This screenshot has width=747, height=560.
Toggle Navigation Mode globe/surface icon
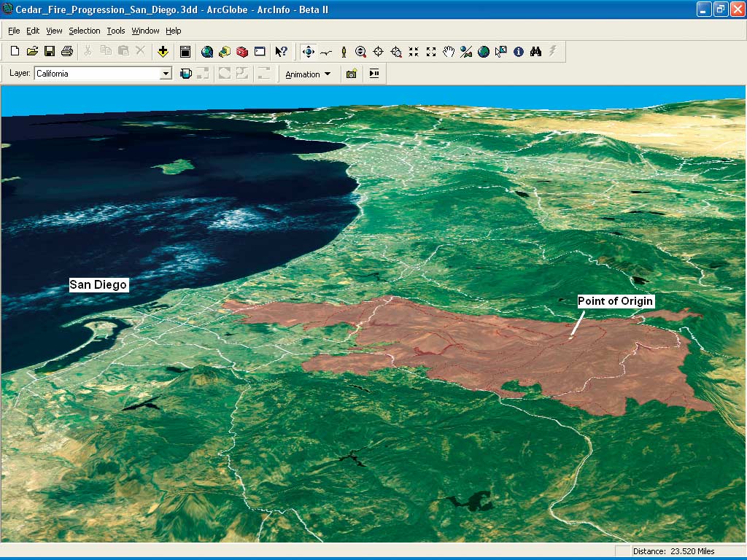(466, 52)
